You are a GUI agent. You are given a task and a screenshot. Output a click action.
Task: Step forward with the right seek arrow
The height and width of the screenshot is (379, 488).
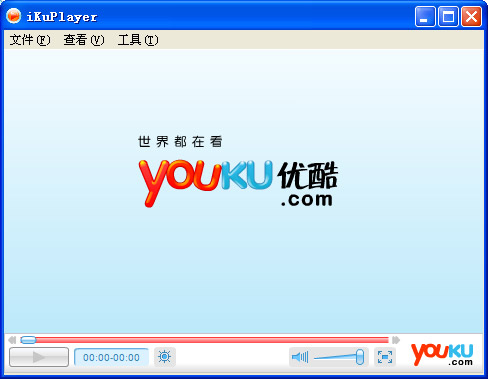click(x=396, y=340)
